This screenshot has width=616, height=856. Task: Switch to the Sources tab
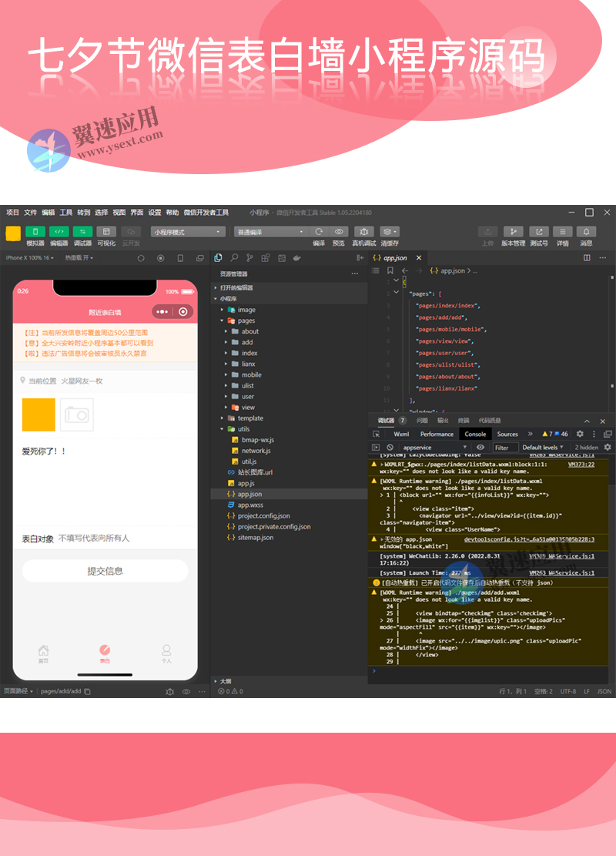point(507,434)
